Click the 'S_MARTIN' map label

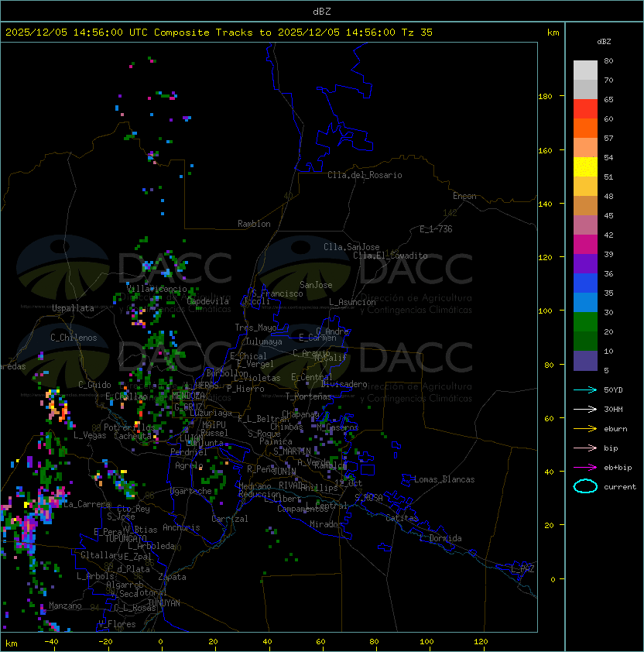click(x=292, y=451)
